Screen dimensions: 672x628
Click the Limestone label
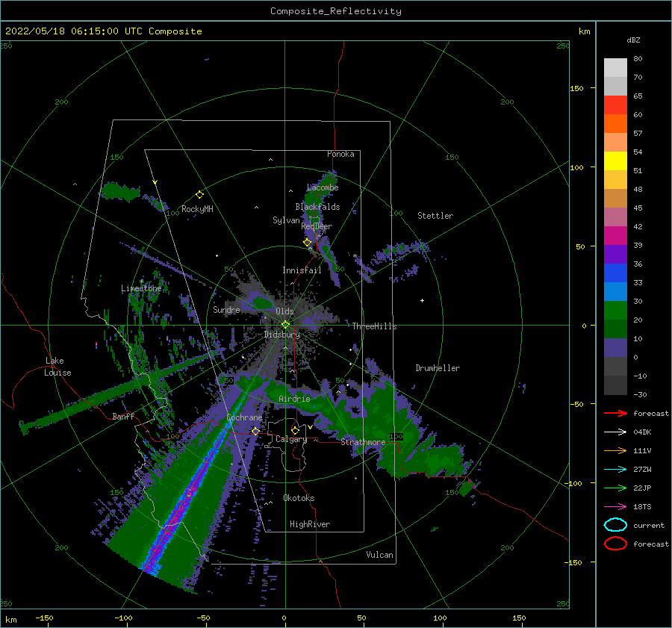click(141, 288)
